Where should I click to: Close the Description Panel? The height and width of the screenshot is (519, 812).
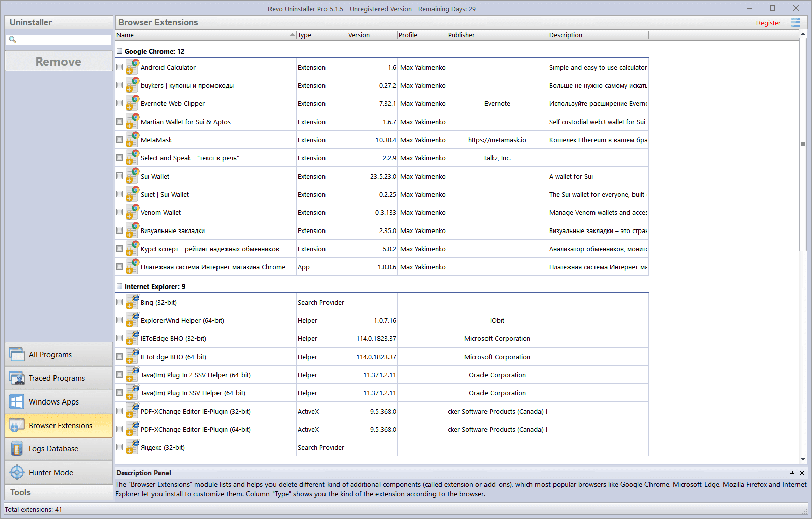802,473
